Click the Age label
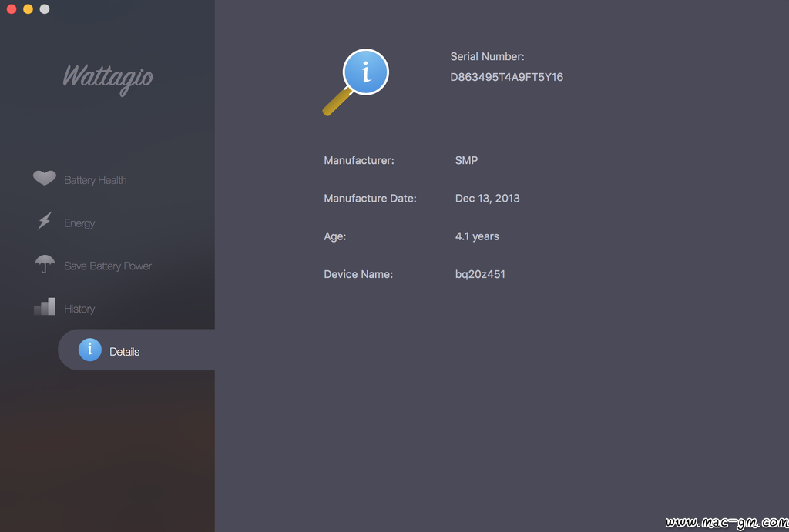Viewport: 789px width, 532px height. pyautogui.click(x=334, y=236)
